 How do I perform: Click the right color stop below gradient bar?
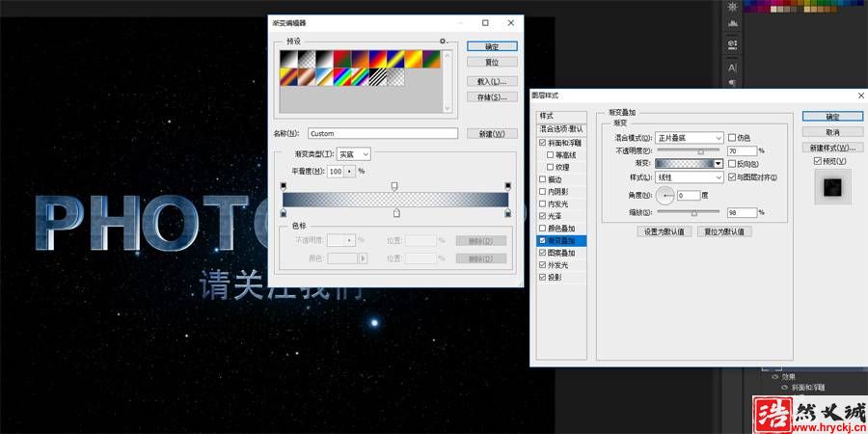[507, 213]
